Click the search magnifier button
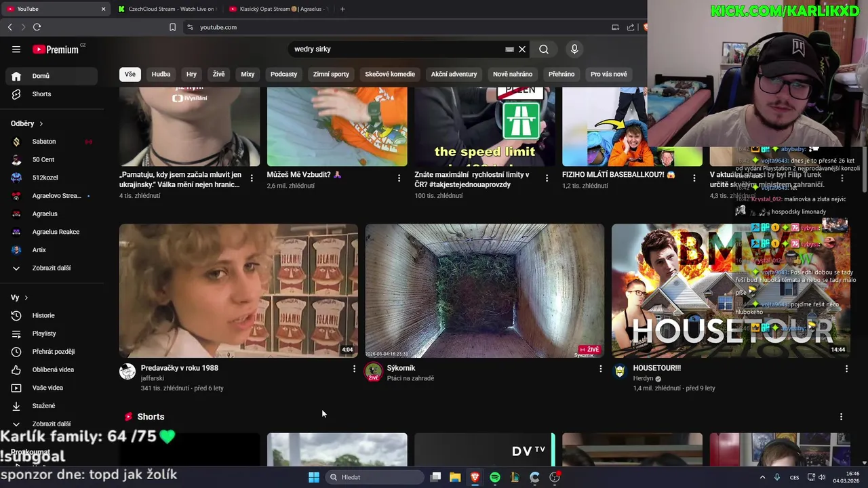 [x=544, y=49]
